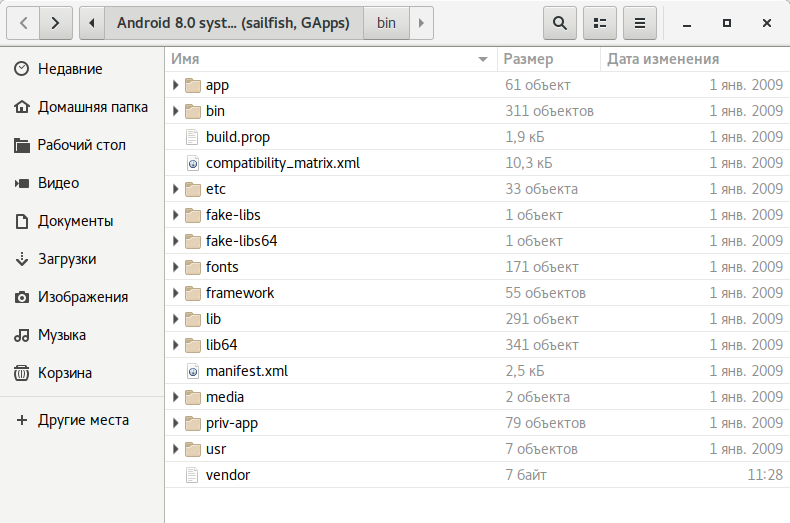Viewport: 790px width, 523px height.
Task: Click the 341 объект size cell
Action: 542,345
